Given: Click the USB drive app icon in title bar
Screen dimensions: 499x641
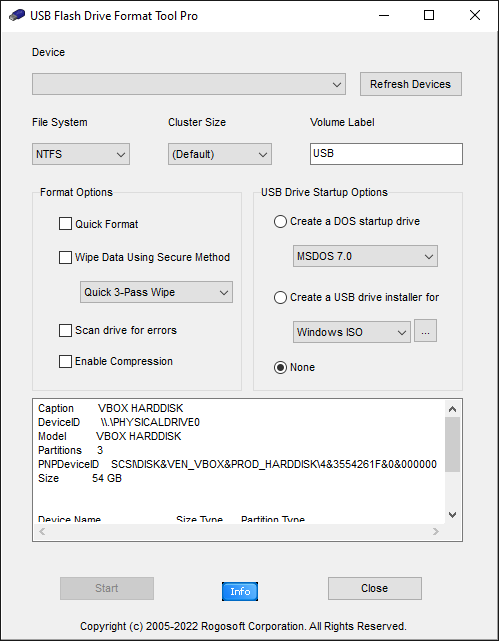Looking at the screenshot, I should click(17, 16).
